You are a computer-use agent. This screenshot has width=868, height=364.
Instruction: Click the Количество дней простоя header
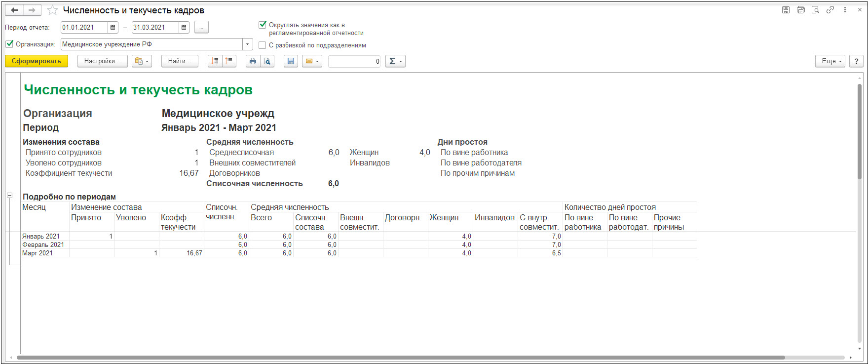(x=630, y=207)
